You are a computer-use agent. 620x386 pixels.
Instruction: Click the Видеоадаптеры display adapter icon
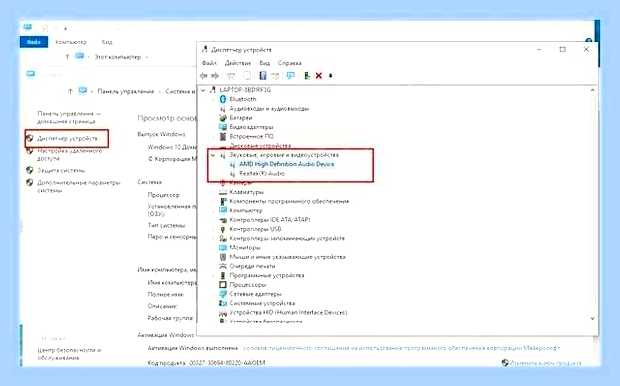(223, 127)
